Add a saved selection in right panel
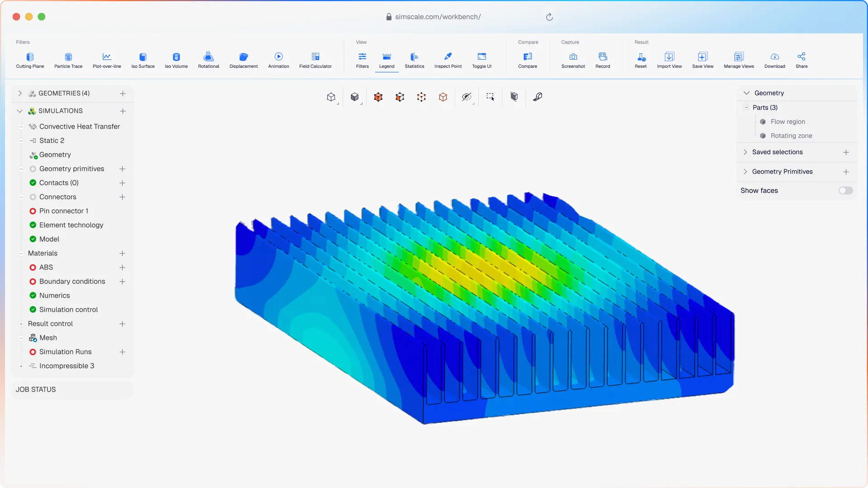The height and width of the screenshot is (488, 868). tap(846, 152)
